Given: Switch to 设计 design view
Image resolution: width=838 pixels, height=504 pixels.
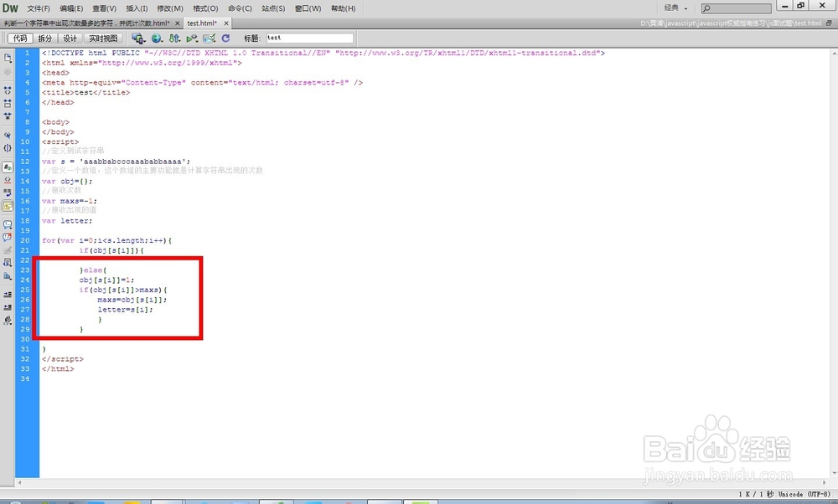Looking at the screenshot, I should click(70, 39).
